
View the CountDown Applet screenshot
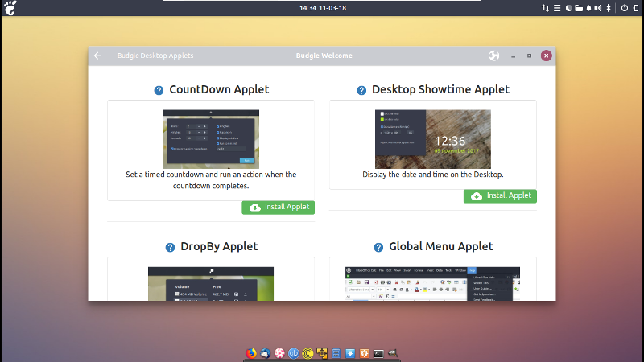point(211,139)
